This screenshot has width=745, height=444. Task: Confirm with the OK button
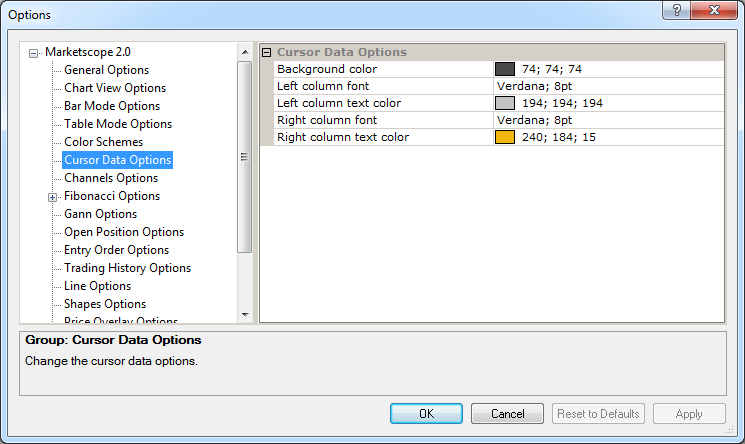click(426, 414)
